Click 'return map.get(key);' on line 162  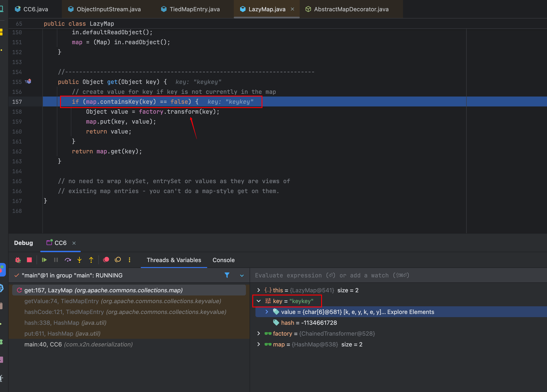107,151
